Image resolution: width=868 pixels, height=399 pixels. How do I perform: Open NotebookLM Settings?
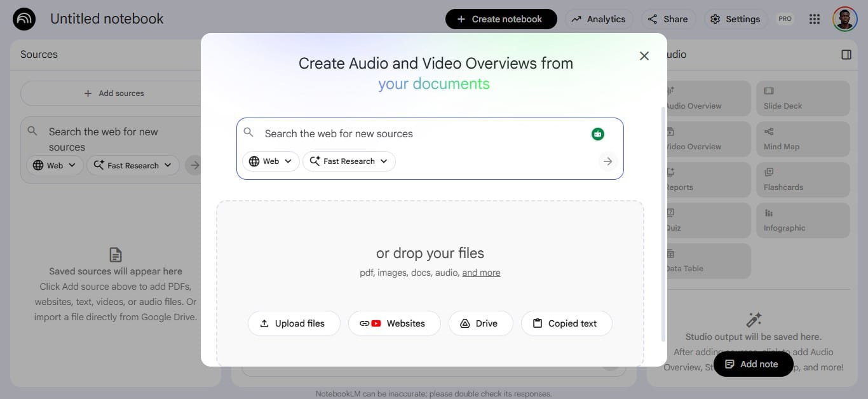point(735,18)
